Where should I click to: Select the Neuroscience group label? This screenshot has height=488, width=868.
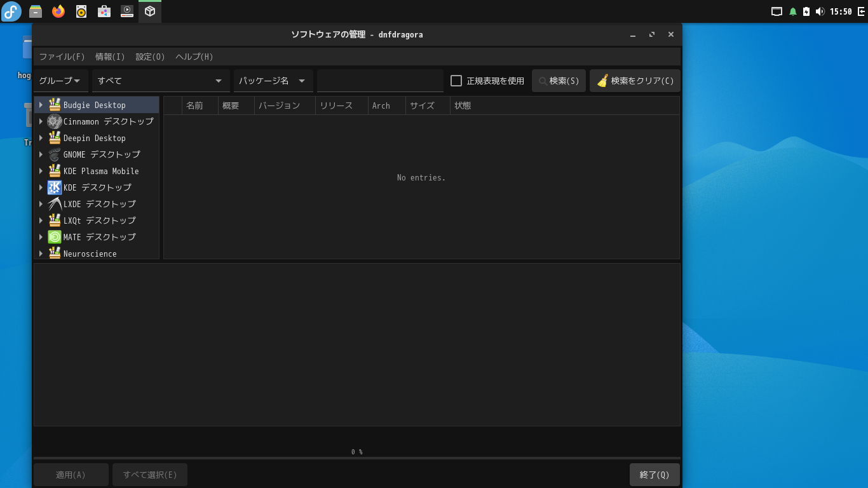coord(90,254)
